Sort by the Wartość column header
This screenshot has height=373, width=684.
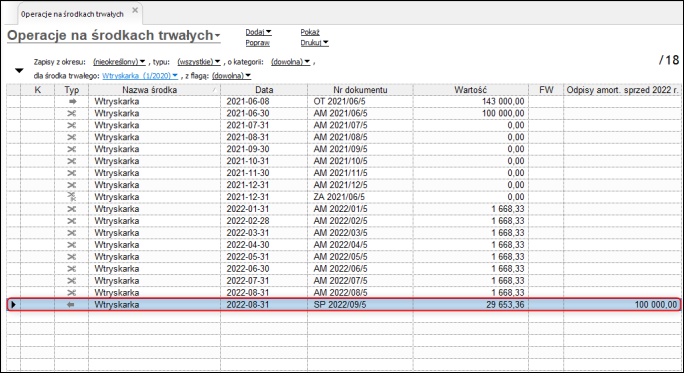470,90
